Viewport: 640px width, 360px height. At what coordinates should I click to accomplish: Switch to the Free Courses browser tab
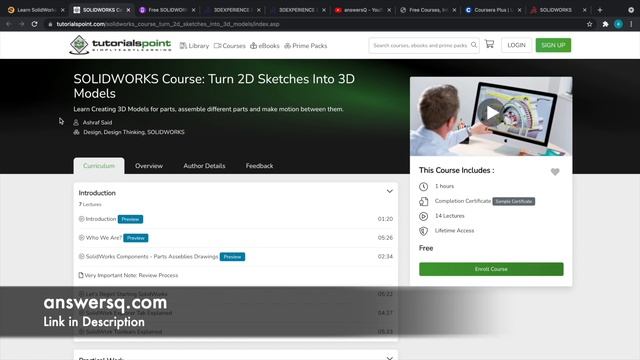tap(427, 10)
